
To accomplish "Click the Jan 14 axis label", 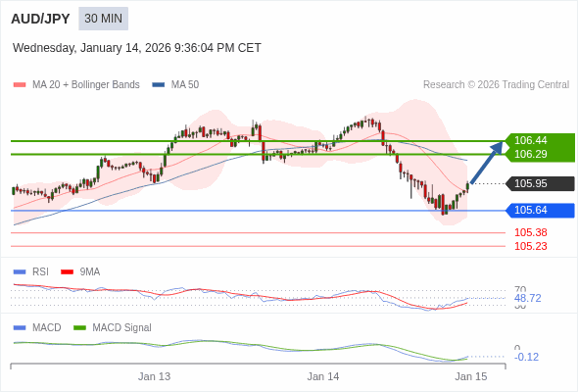I will click(323, 376).
